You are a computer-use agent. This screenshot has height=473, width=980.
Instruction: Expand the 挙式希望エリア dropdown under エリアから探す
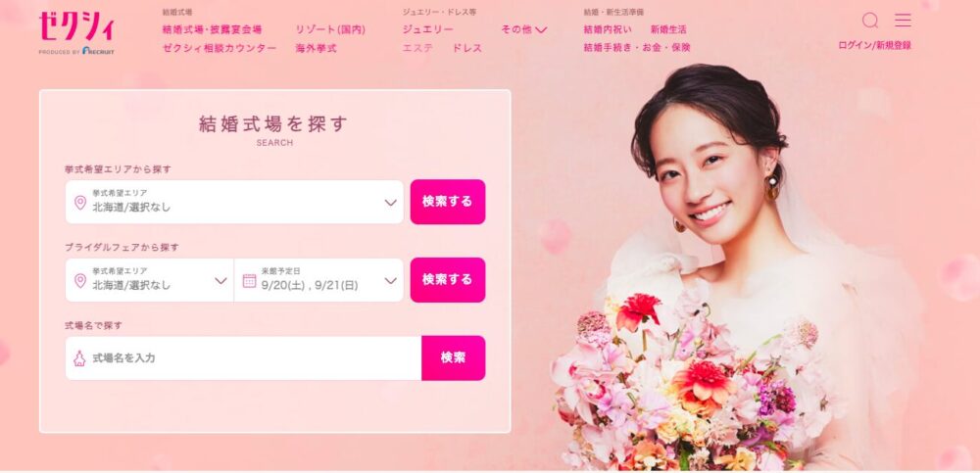[x=234, y=202]
